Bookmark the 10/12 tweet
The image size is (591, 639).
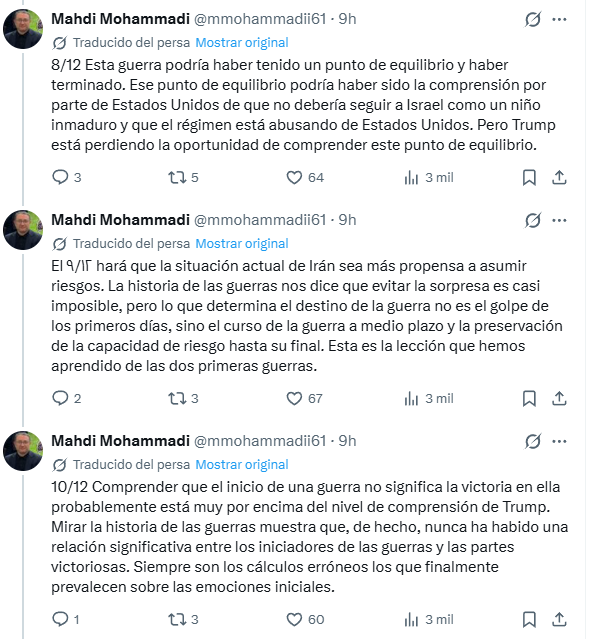pos(529,619)
